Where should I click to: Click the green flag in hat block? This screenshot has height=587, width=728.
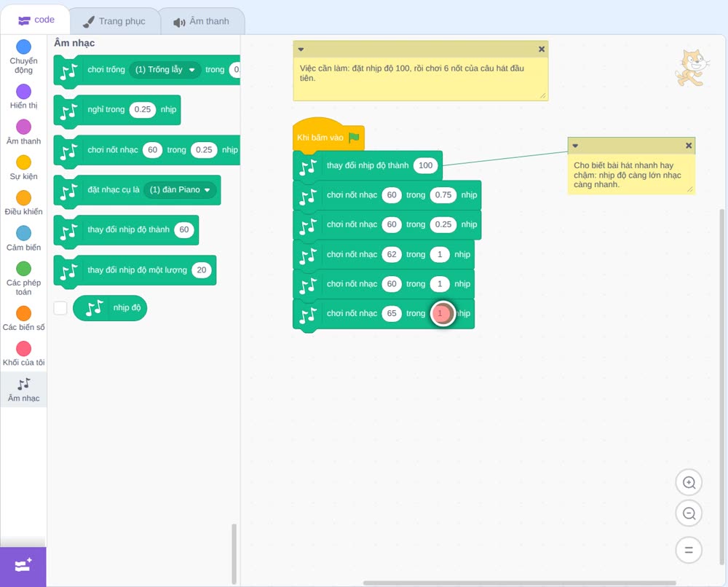coord(355,137)
